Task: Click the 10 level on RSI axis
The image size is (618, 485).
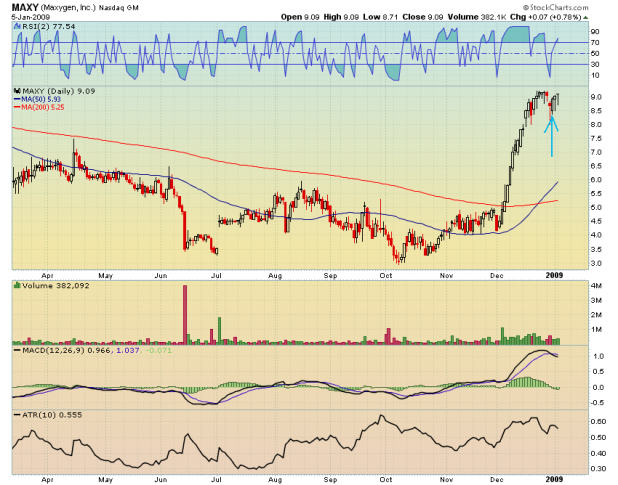Action: click(x=595, y=75)
